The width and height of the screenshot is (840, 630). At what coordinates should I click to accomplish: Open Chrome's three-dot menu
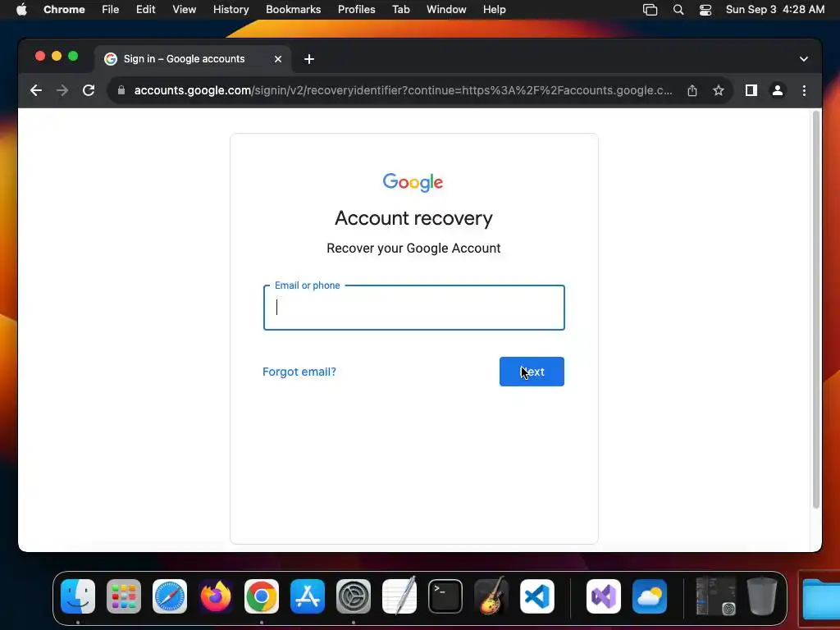pos(804,90)
